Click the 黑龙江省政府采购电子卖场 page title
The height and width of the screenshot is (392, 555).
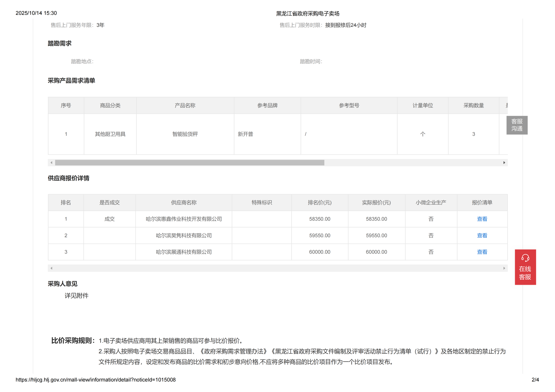tap(308, 14)
